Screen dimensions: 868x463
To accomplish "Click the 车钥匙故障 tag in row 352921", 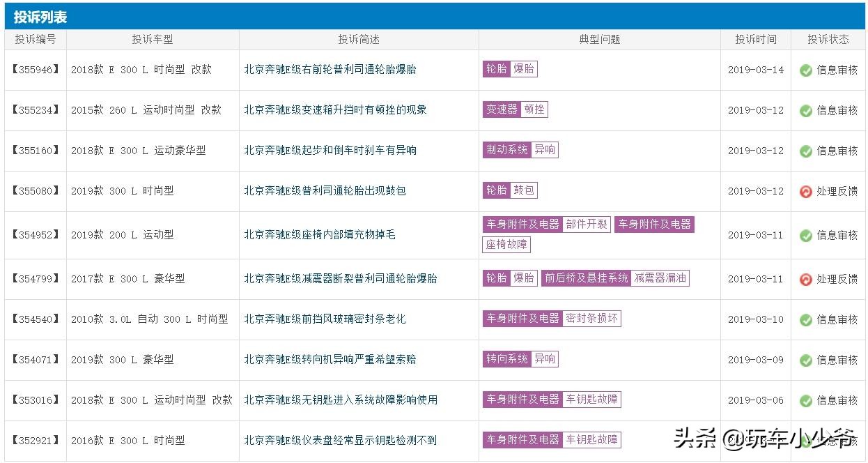I will click(592, 440).
